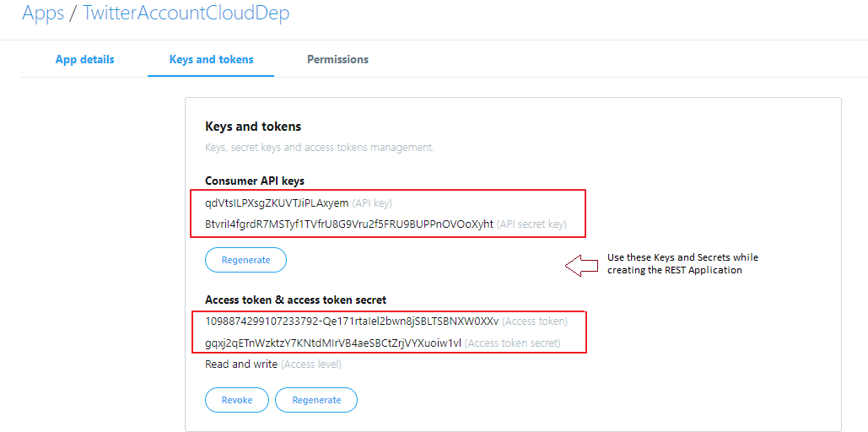Click the keys management description subtitle

320,148
